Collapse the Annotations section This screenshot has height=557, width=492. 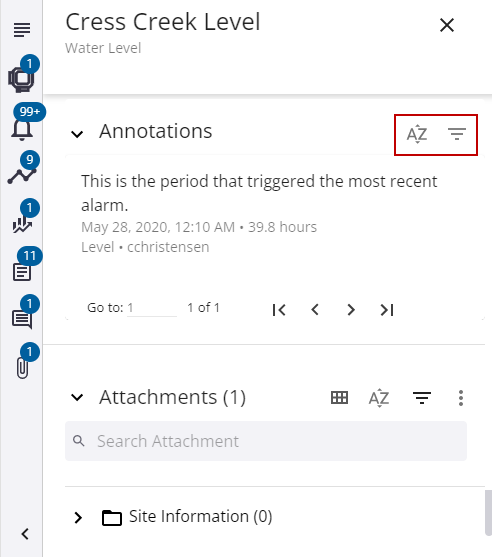77,134
